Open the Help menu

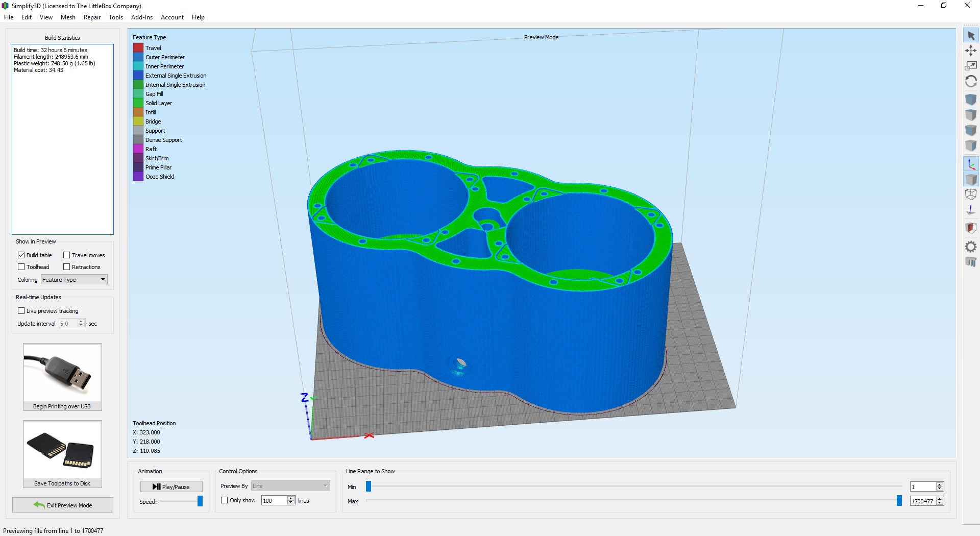tap(198, 17)
